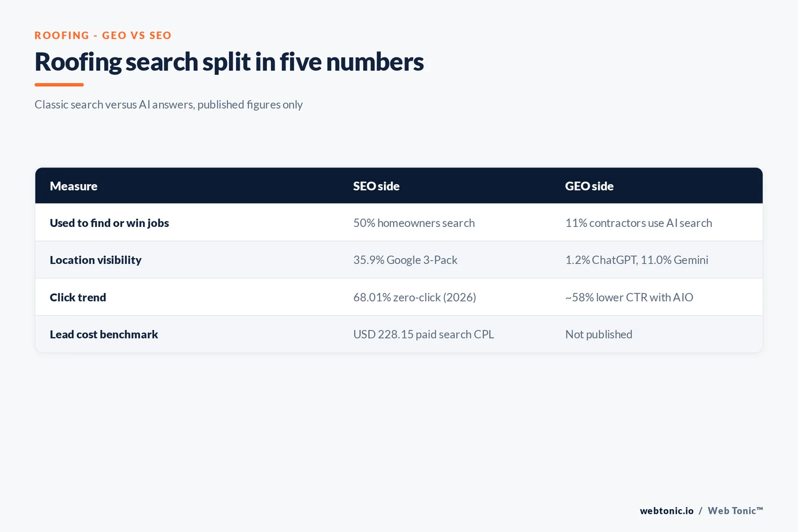Screen dimensions: 798x532
Task: Click the '50% homeowners search' cell
Action: [414, 223]
